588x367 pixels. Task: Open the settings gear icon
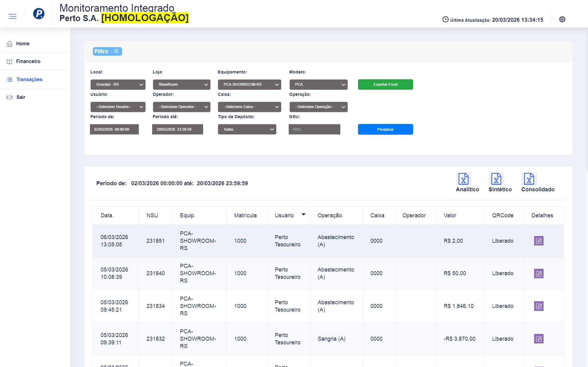click(x=562, y=19)
